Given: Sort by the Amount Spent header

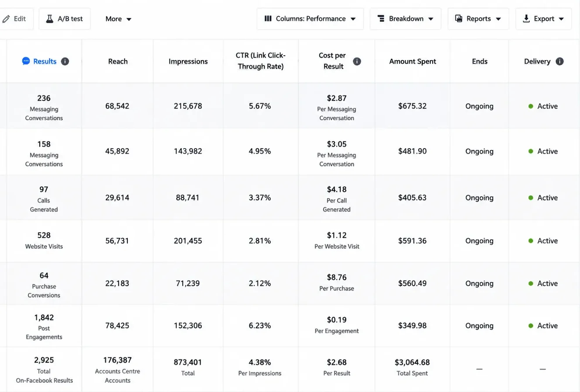Looking at the screenshot, I should click(x=413, y=61).
